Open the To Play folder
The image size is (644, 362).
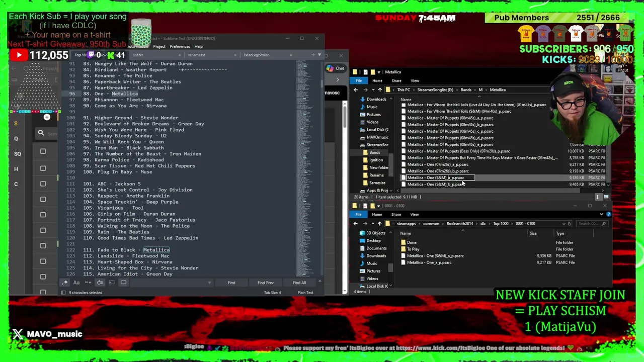(x=413, y=249)
